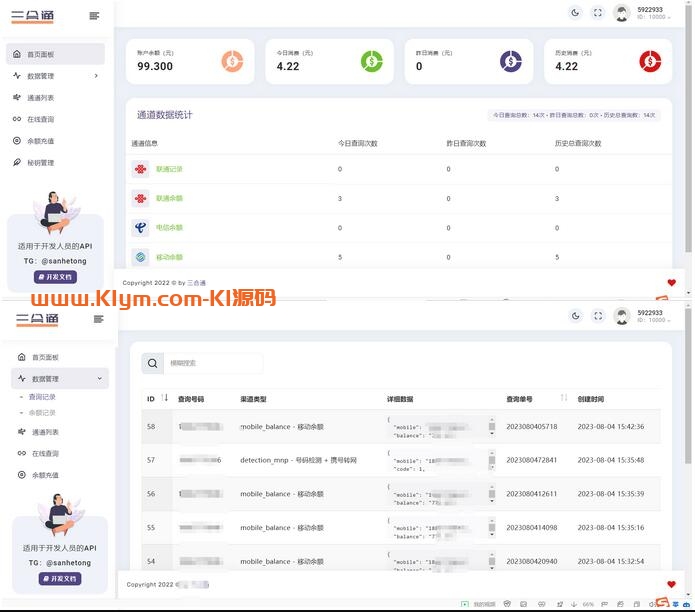Click the red history consumption icon
This screenshot has height=612, width=695.
coord(650,61)
